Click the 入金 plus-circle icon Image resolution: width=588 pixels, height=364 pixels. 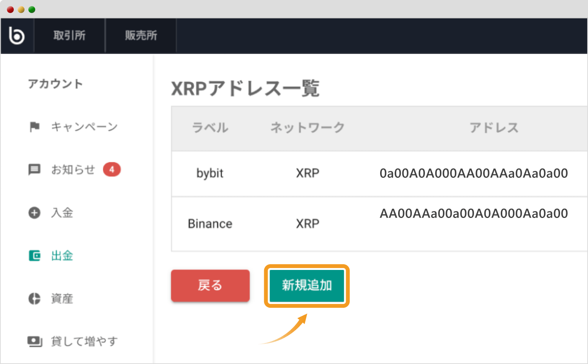coord(34,213)
